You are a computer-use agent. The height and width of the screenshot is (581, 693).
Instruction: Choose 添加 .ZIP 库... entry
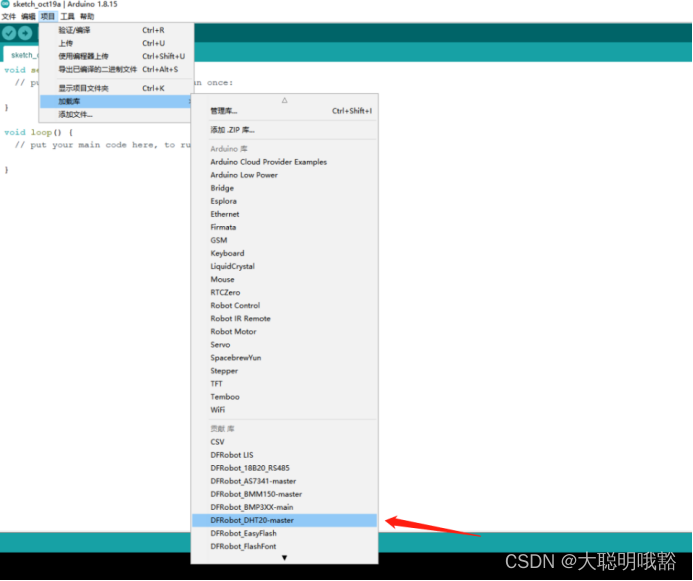(285, 130)
